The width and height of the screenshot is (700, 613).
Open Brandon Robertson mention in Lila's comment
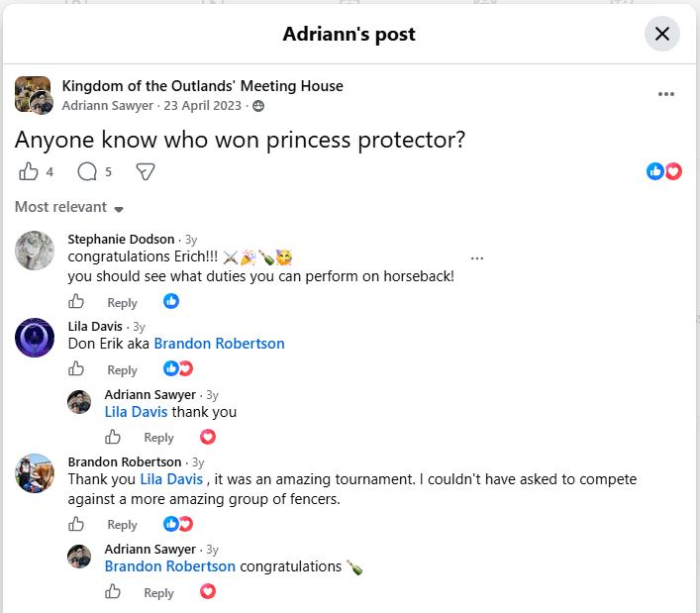[219, 344]
